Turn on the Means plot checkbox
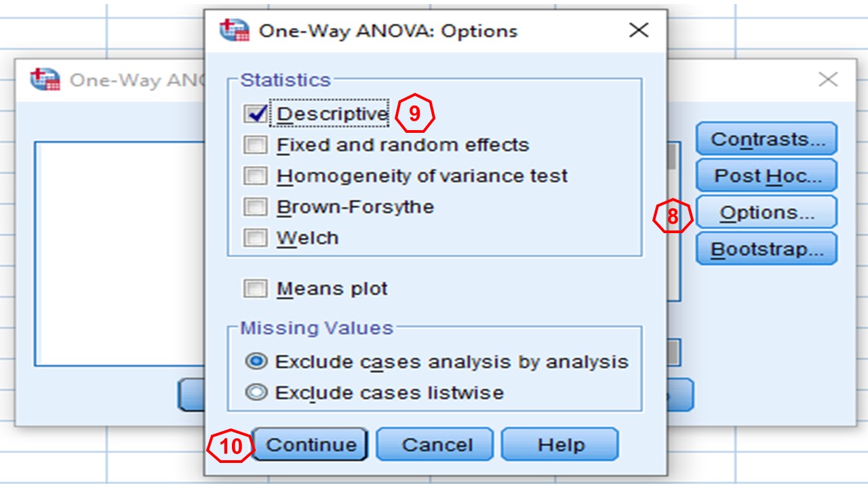Image resolution: width=868 pixels, height=488 pixels. (x=256, y=289)
